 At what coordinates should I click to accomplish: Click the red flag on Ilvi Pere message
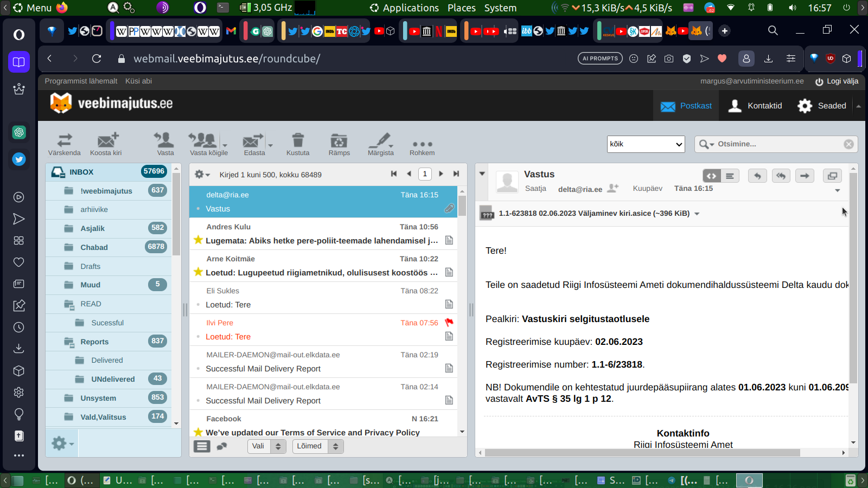click(x=449, y=322)
